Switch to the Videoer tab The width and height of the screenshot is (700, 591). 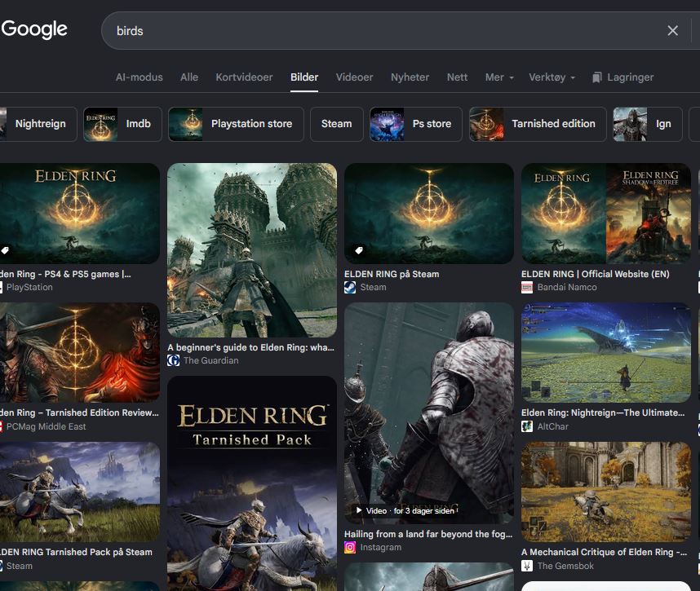(354, 77)
